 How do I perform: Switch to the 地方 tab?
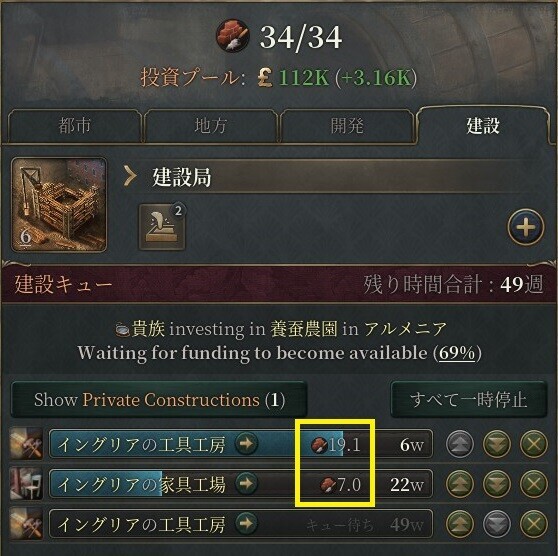(x=210, y=126)
